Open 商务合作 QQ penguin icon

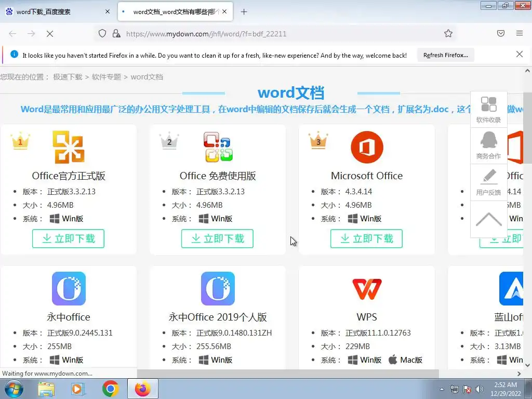click(x=488, y=145)
